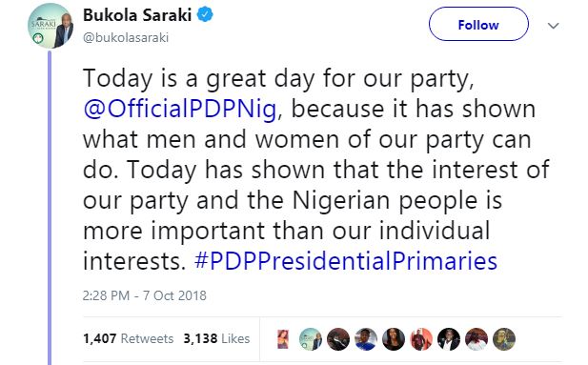Open the @bukolasaraki handle
The width and height of the screenshot is (588, 365).
tap(126, 37)
